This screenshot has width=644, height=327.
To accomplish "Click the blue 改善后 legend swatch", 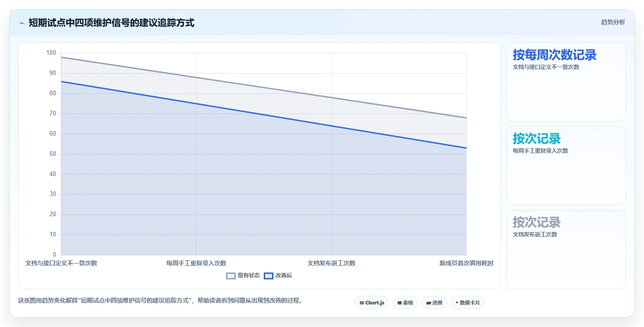I will pyautogui.click(x=269, y=275).
